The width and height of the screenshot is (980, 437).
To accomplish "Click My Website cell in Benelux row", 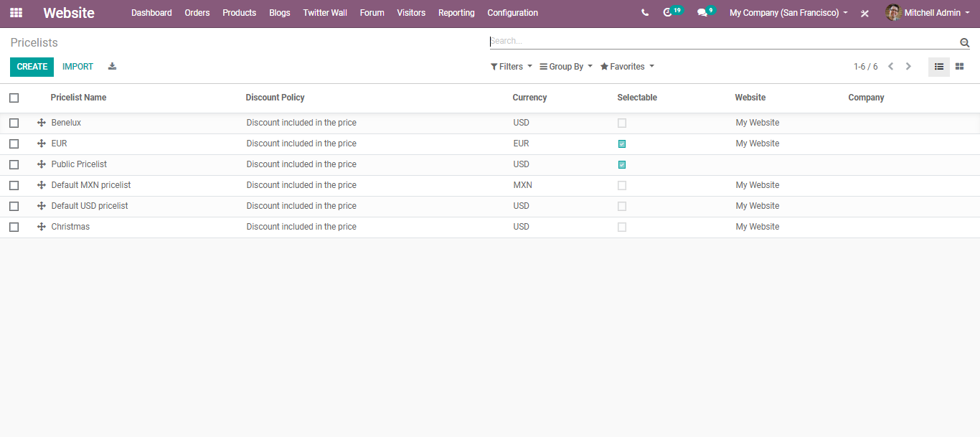I will pos(758,123).
